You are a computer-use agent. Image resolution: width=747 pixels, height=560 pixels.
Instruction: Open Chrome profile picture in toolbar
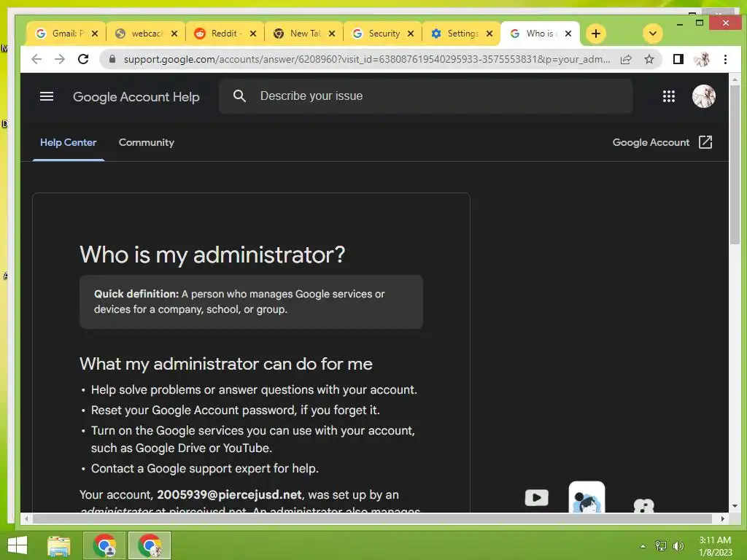click(x=702, y=59)
